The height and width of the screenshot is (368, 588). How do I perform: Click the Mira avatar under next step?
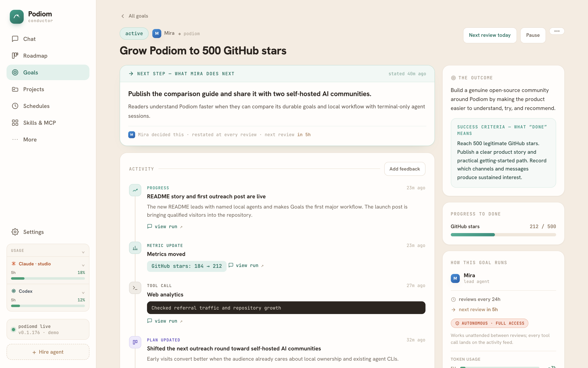tap(132, 135)
